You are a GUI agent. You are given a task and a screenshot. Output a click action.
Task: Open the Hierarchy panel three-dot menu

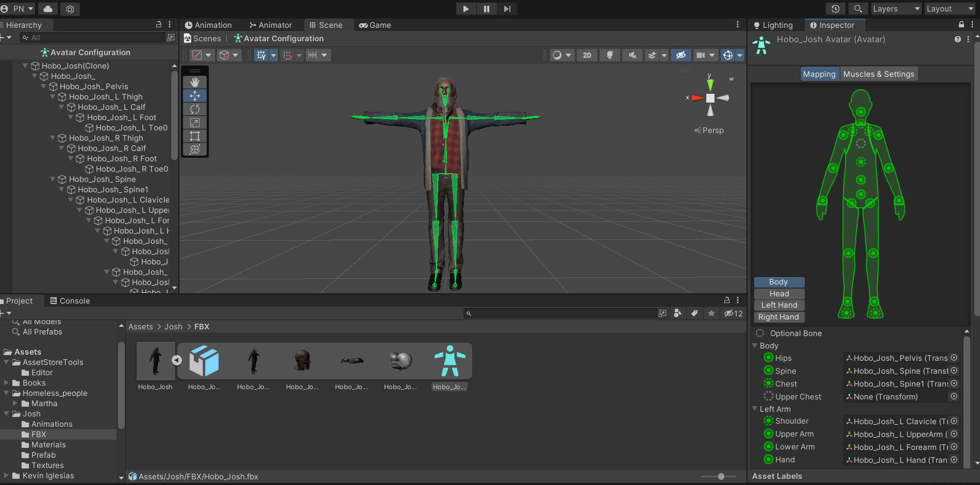click(170, 25)
